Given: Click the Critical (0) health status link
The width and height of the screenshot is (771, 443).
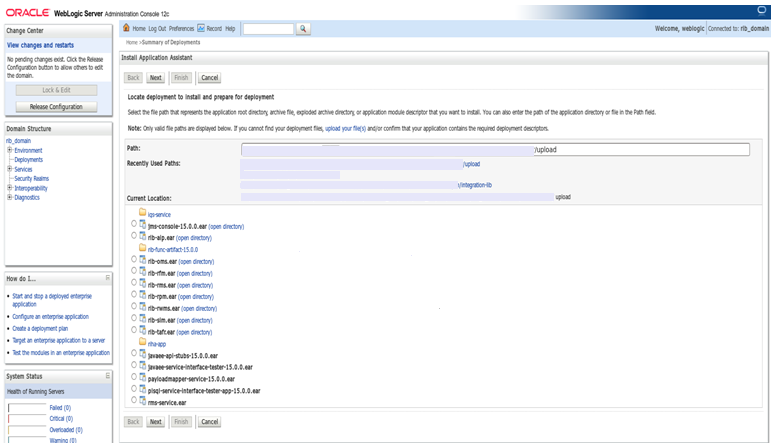Looking at the screenshot, I should [x=61, y=419].
